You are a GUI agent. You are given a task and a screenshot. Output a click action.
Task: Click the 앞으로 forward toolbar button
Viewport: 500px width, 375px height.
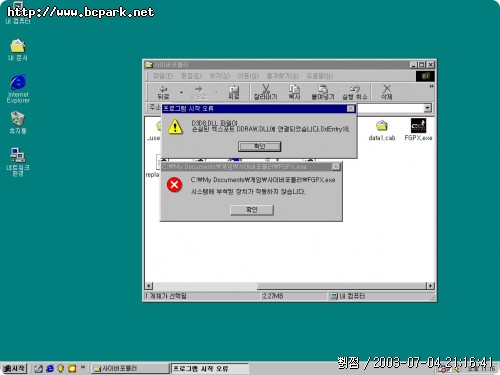click(x=198, y=92)
